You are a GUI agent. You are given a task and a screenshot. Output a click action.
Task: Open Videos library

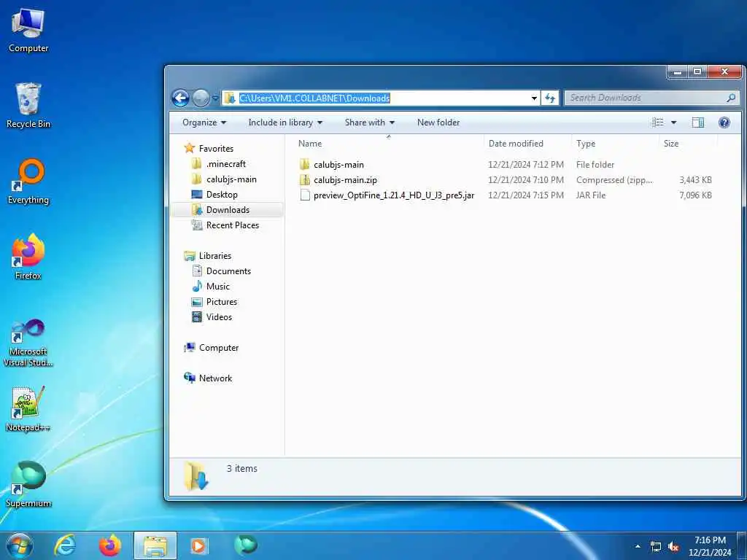(219, 316)
